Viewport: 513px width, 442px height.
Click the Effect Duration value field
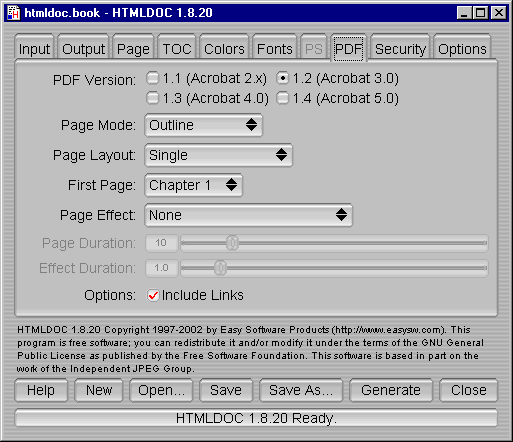tap(162, 268)
